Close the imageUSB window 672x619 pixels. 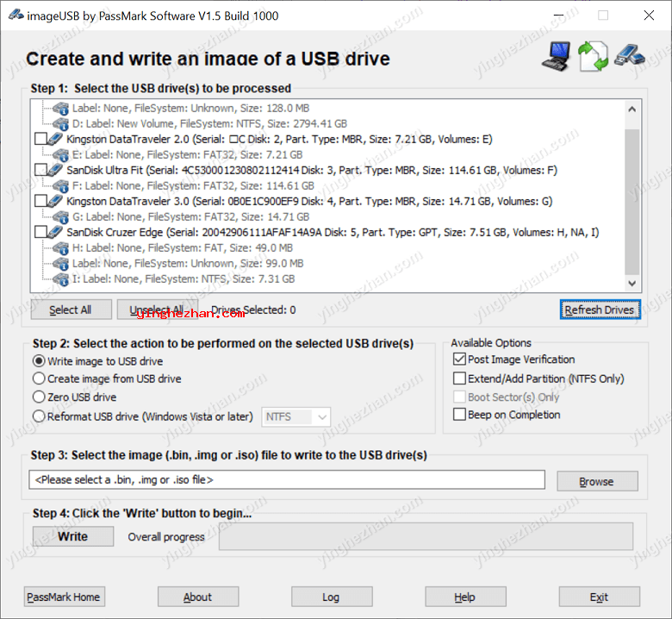(649, 16)
